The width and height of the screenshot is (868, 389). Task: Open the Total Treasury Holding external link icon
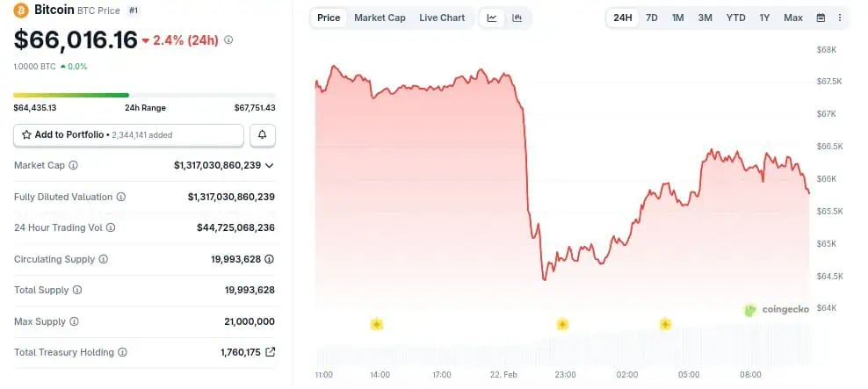tap(270, 352)
